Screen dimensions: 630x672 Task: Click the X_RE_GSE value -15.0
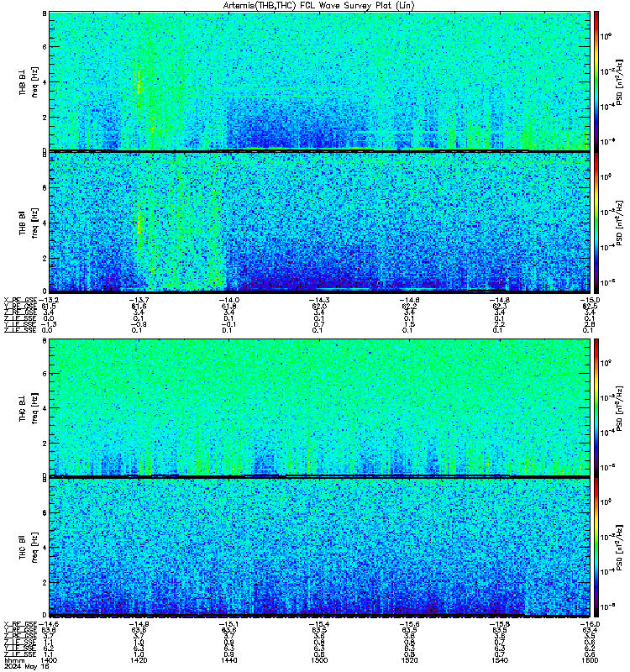pos(590,300)
